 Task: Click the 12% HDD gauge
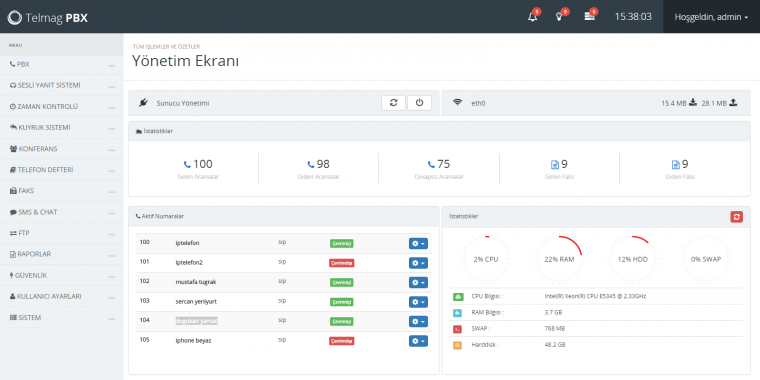tap(633, 259)
